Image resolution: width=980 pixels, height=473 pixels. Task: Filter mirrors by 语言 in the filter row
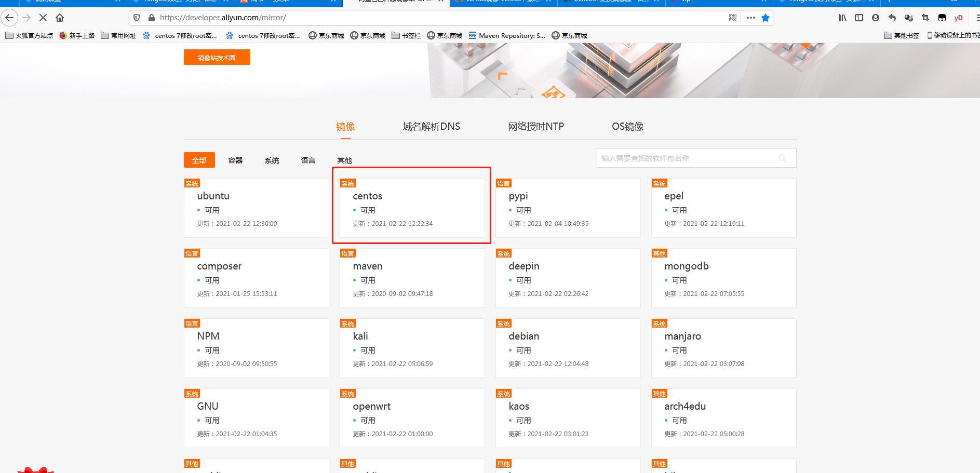(308, 160)
